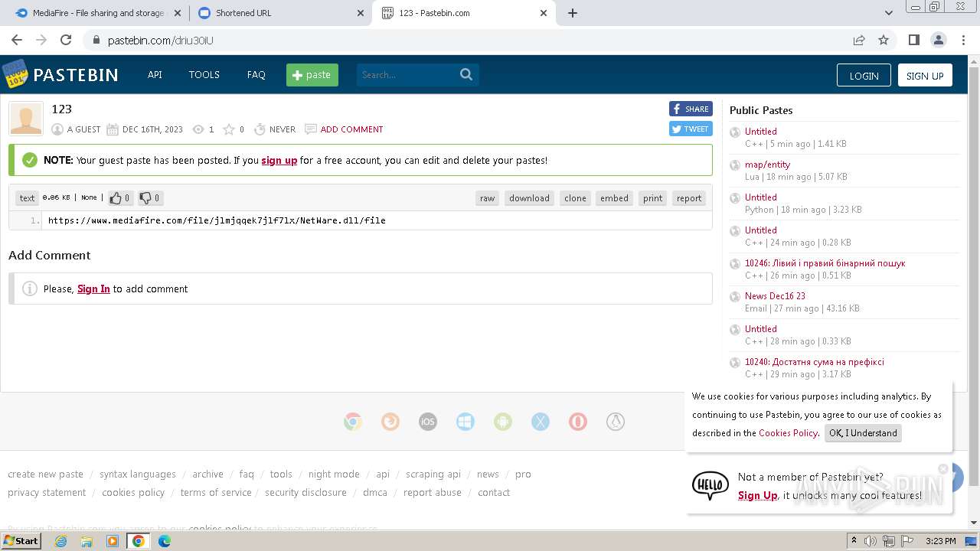
Task: Open the Cookies Policy link in banner
Action: coord(788,433)
